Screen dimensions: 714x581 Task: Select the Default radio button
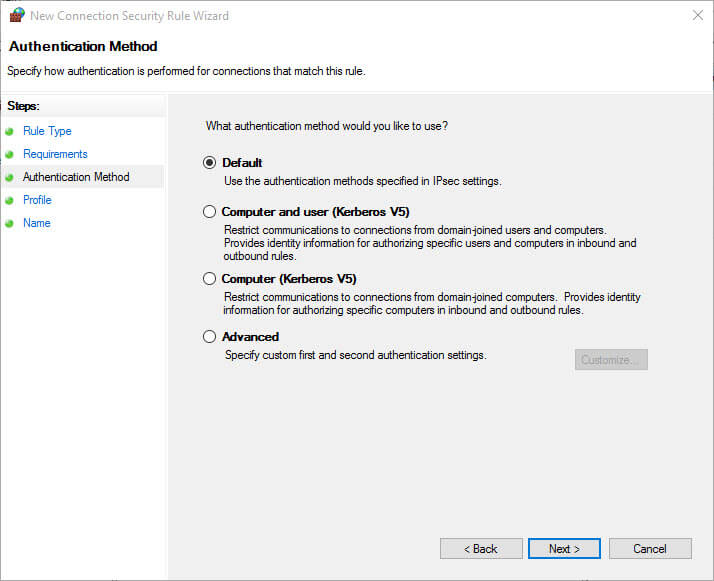click(x=209, y=163)
